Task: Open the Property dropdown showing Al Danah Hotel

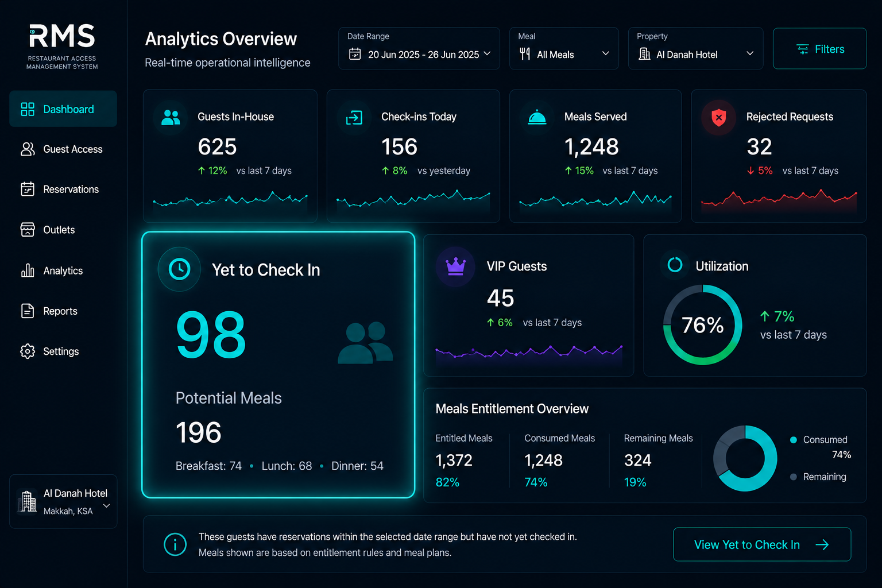Action: (x=695, y=48)
